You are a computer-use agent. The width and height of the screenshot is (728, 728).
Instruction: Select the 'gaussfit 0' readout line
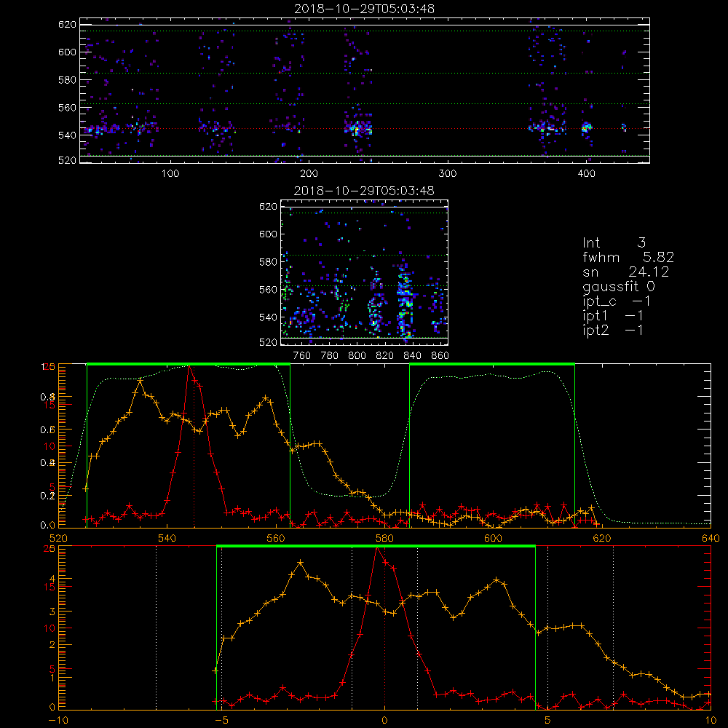(x=619, y=287)
